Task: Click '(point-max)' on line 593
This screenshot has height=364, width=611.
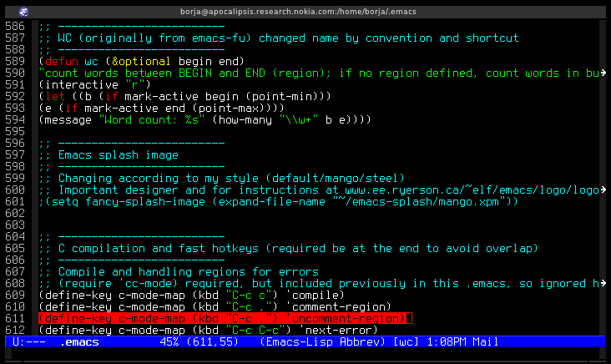Action: tap(228, 109)
